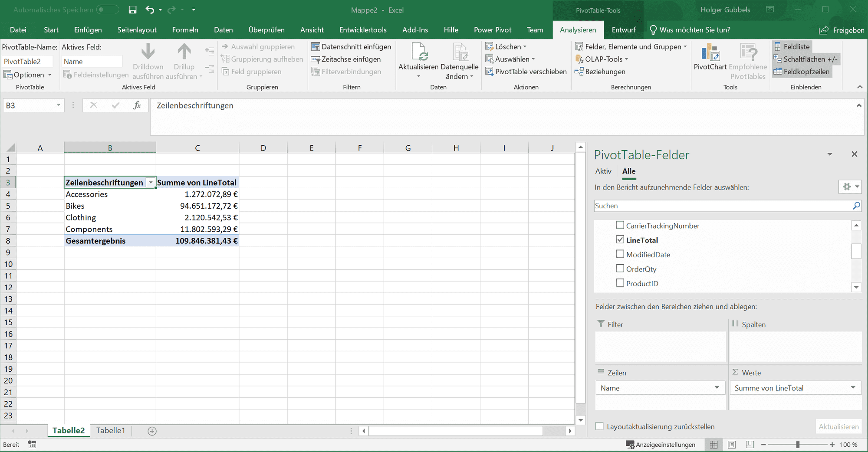Click the Freigeben share button
The height and width of the screenshot is (452, 868).
842,30
